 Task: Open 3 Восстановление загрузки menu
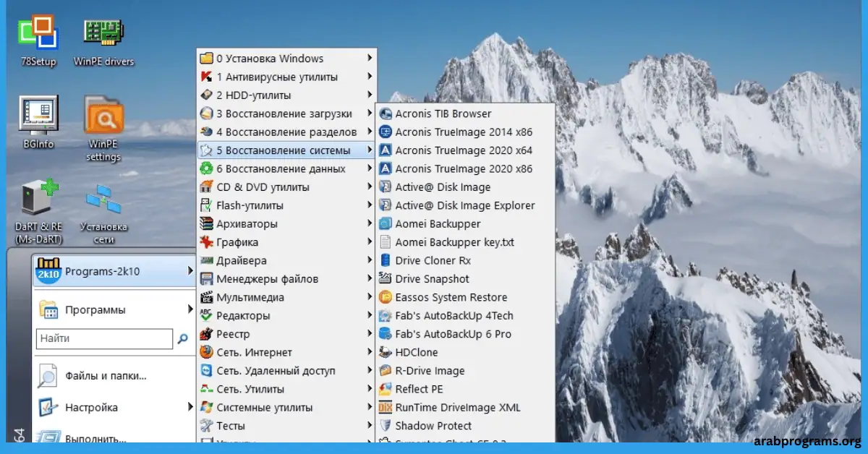286,113
